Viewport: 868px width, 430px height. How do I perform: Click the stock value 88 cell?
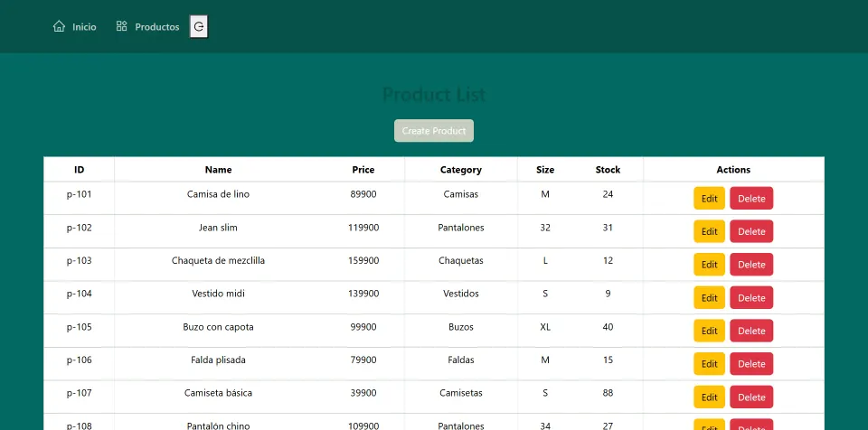click(608, 397)
